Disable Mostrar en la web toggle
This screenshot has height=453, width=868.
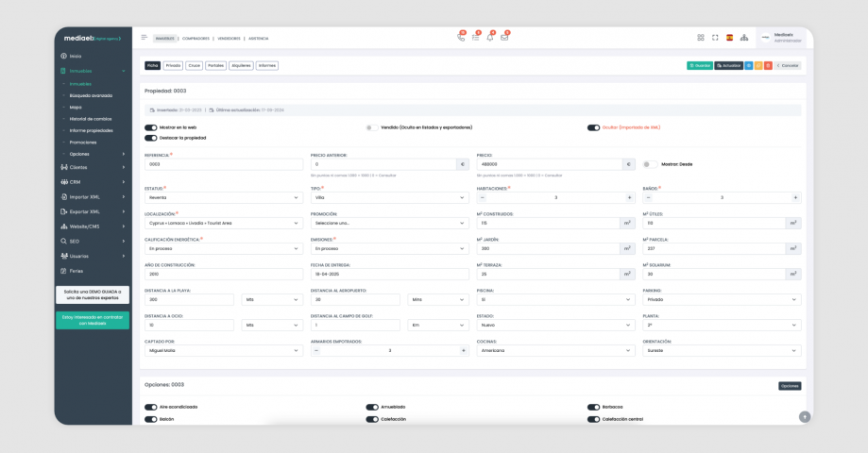150,127
